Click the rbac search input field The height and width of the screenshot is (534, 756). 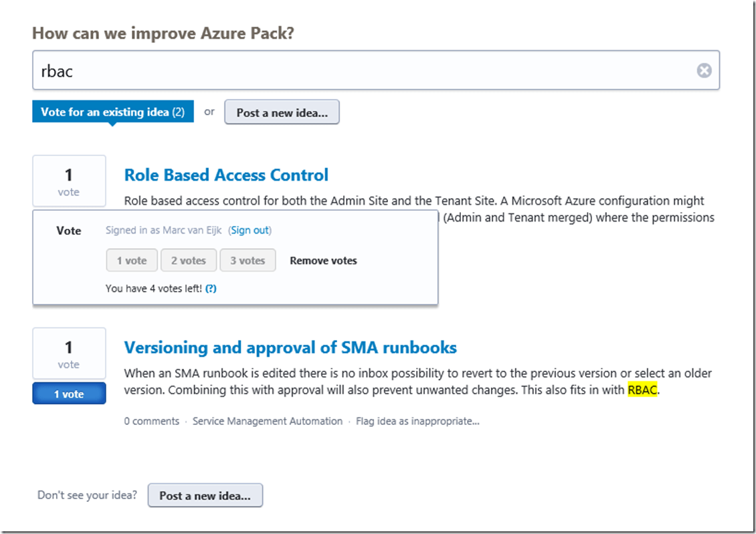(x=361, y=70)
